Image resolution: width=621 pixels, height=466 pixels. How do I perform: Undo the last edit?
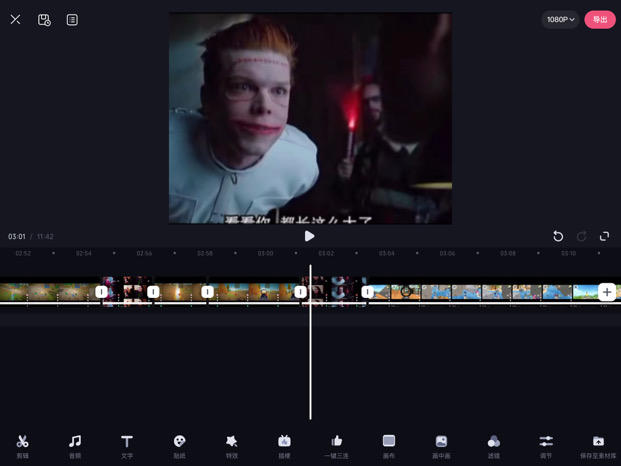558,236
